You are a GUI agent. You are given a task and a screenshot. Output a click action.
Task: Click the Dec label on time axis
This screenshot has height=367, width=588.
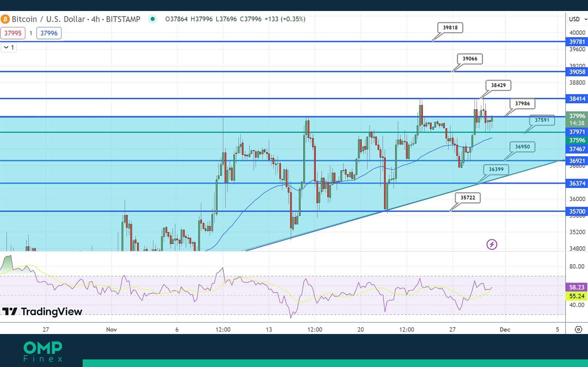(505, 329)
